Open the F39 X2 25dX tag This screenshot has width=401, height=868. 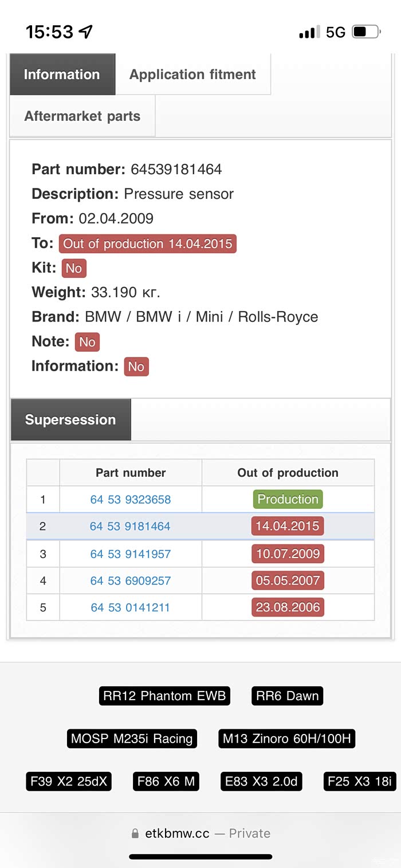(x=69, y=781)
